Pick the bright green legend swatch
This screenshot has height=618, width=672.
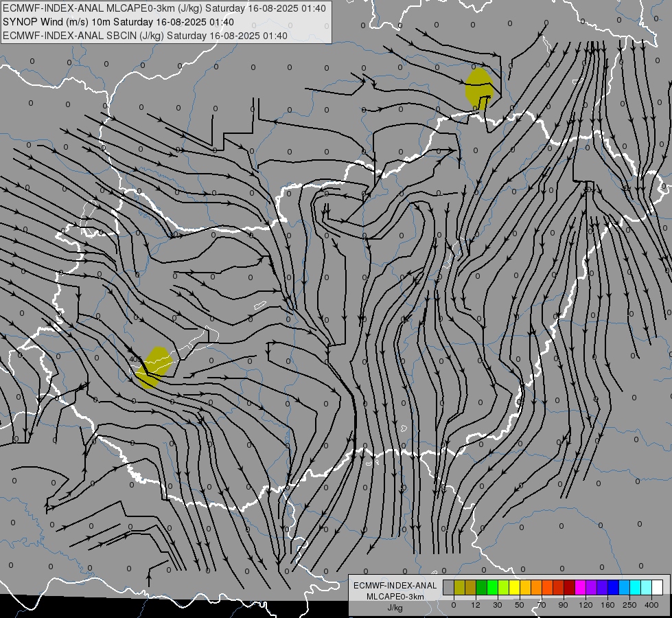492,588
